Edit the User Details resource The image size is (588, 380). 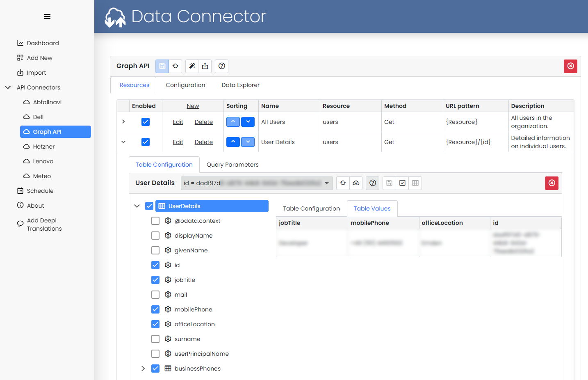click(178, 142)
